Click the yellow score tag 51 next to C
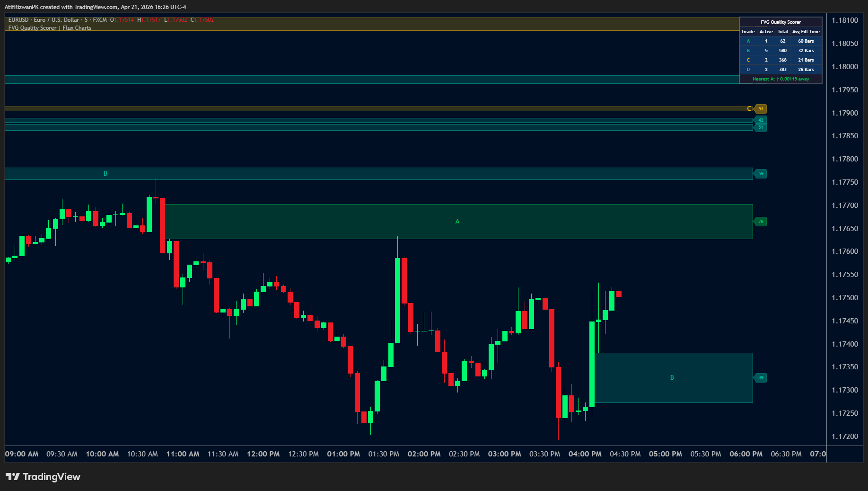This screenshot has height=491, width=868. (x=760, y=109)
